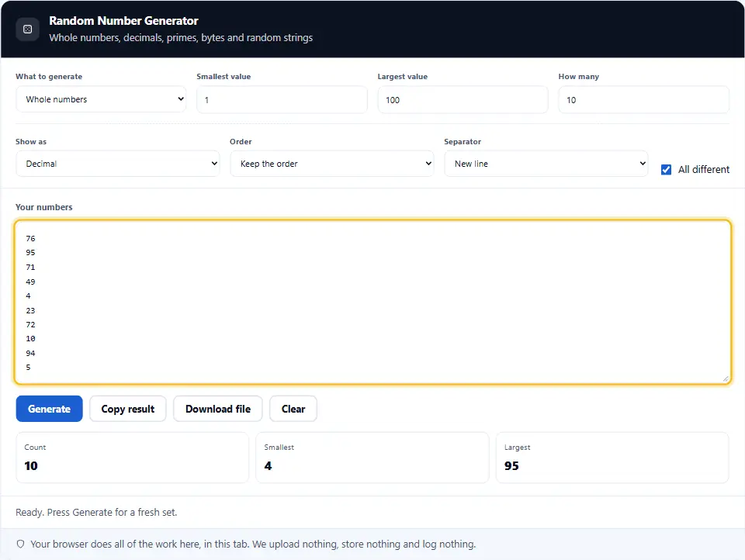Screen dimensions: 745x560
Task: Clear the generated numbers
Action: [x=293, y=409]
